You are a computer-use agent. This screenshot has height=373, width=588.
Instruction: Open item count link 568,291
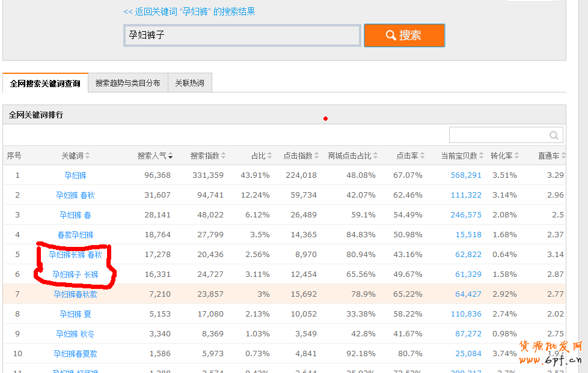(x=465, y=175)
